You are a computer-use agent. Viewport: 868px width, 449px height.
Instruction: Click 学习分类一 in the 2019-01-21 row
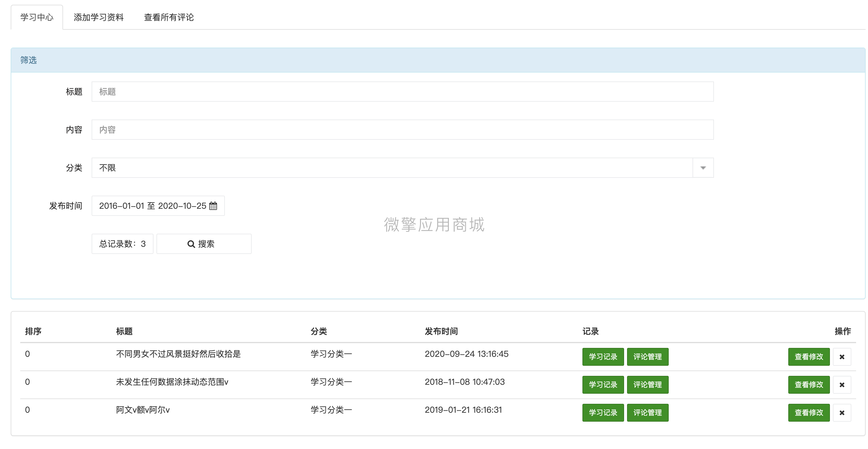(331, 410)
